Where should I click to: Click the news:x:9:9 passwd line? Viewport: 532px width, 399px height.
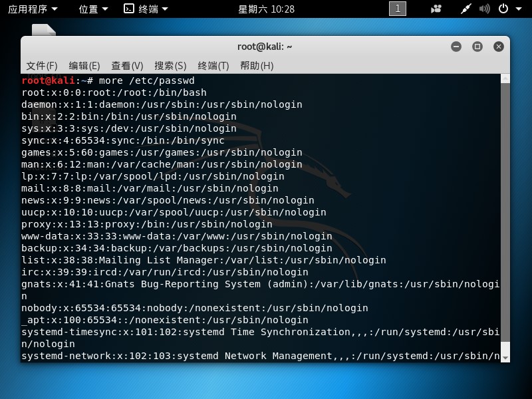tap(168, 200)
